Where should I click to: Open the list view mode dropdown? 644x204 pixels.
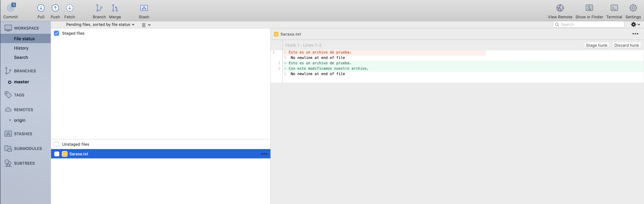[146, 25]
